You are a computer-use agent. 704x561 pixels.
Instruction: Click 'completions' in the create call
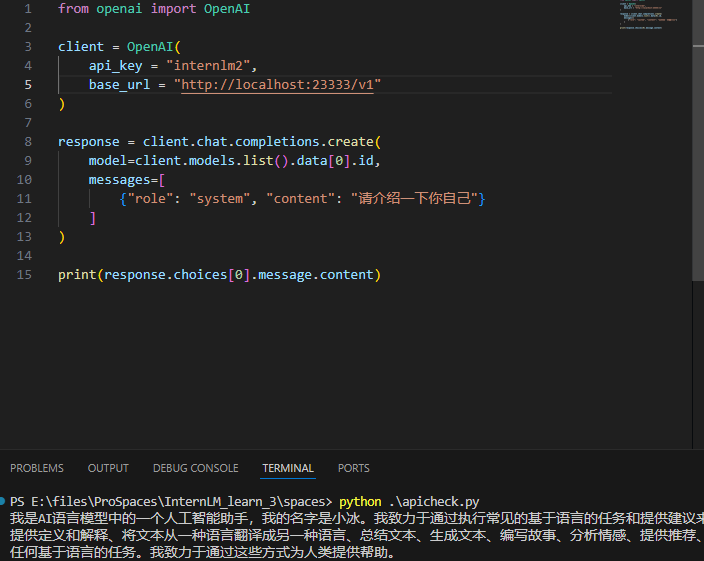click(277, 142)
